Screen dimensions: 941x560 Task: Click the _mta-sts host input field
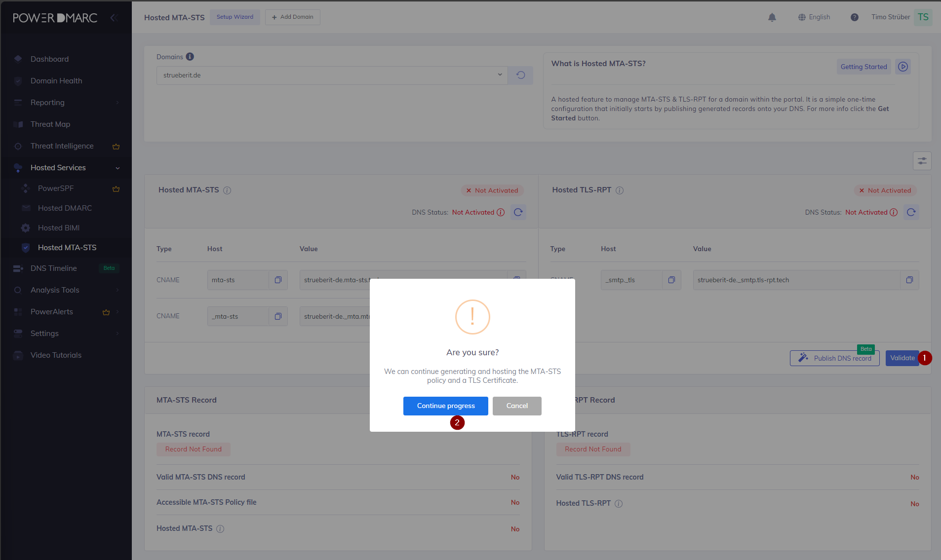(238, 316)
